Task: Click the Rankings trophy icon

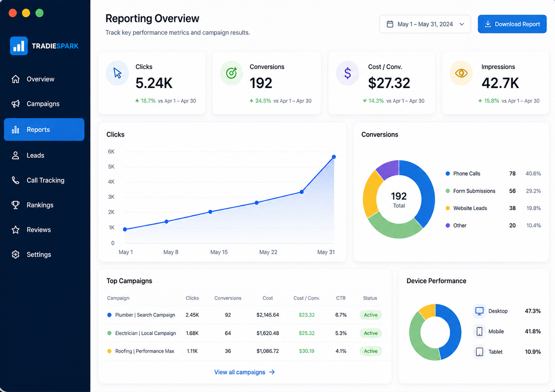Action: point(16,205)
